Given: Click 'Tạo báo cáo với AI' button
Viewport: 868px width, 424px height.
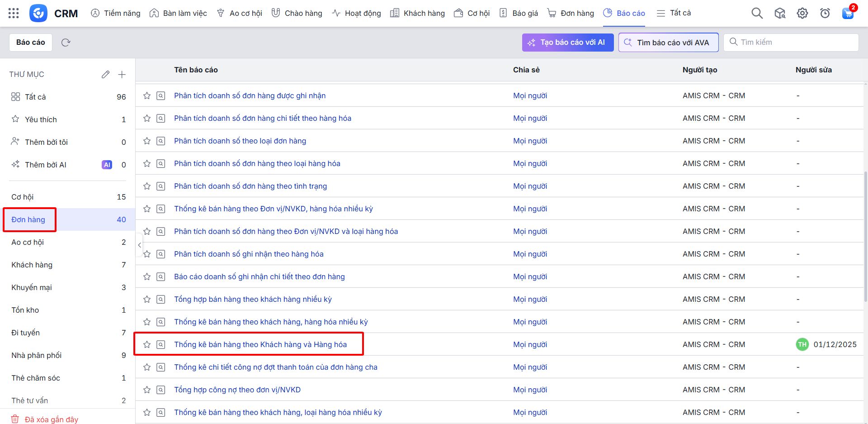Looking at the screenshot, I should click(x=567, y=43).
